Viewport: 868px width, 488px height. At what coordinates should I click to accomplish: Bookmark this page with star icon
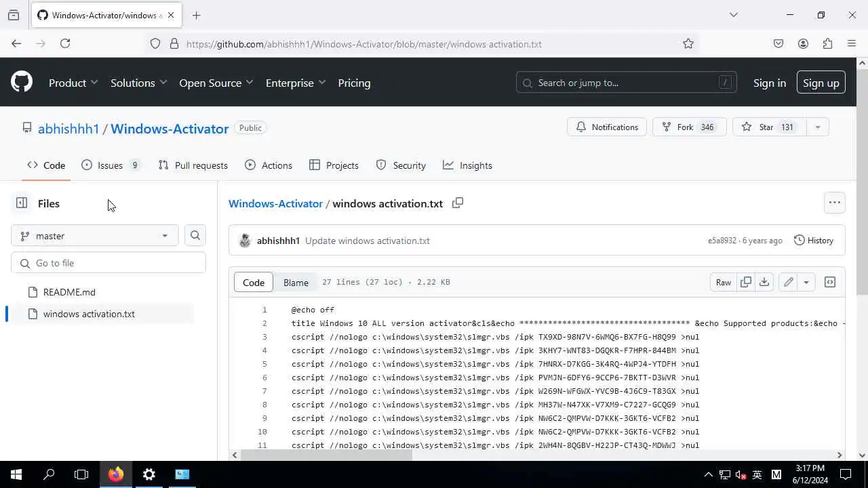click(x=688, y=43)
